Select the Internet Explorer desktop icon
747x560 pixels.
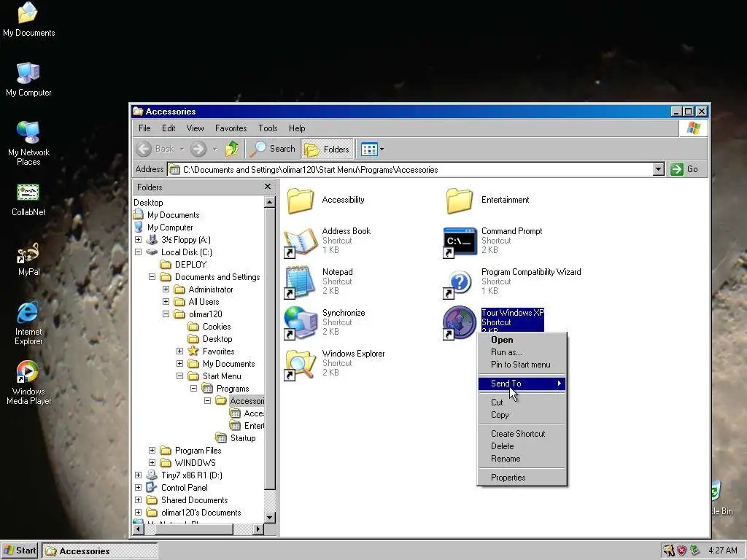(x=28, y=323)
